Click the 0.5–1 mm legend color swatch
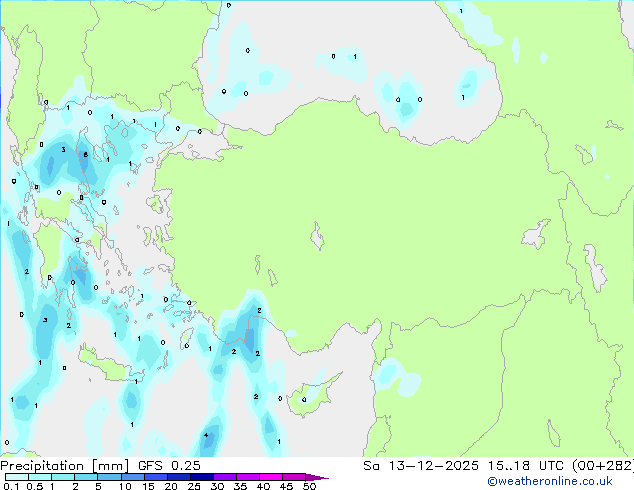634x490 pixels. [x=40, y=477]
